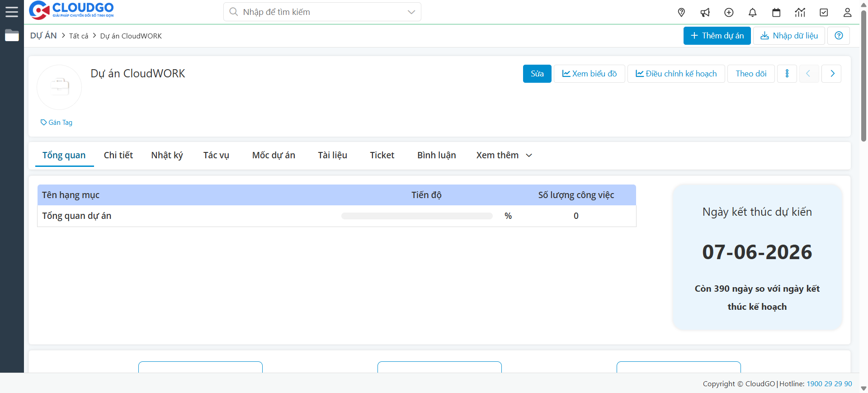Click the hotline number 1900 29 29 90
The width and height of the screenshot is (868, 393).
click(829, 384)
